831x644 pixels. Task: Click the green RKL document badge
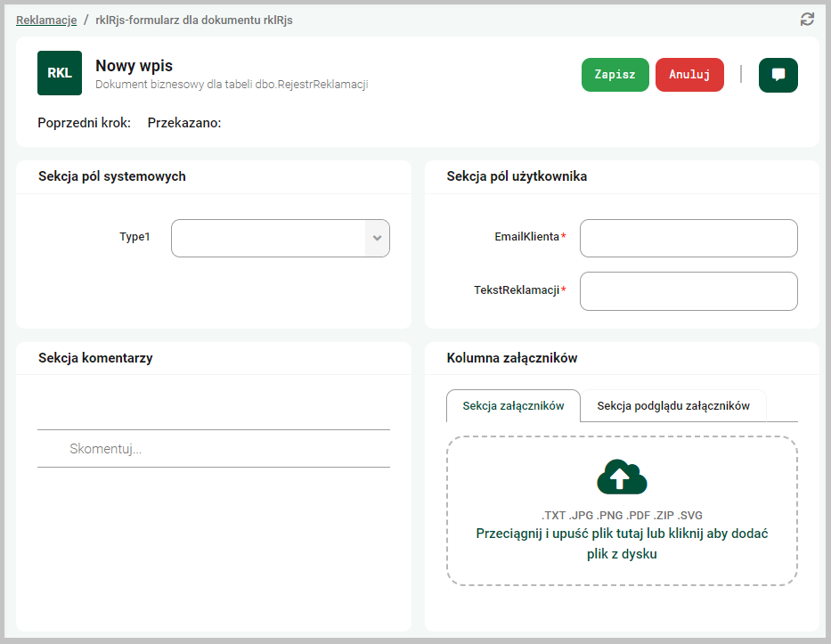point(60,73)
